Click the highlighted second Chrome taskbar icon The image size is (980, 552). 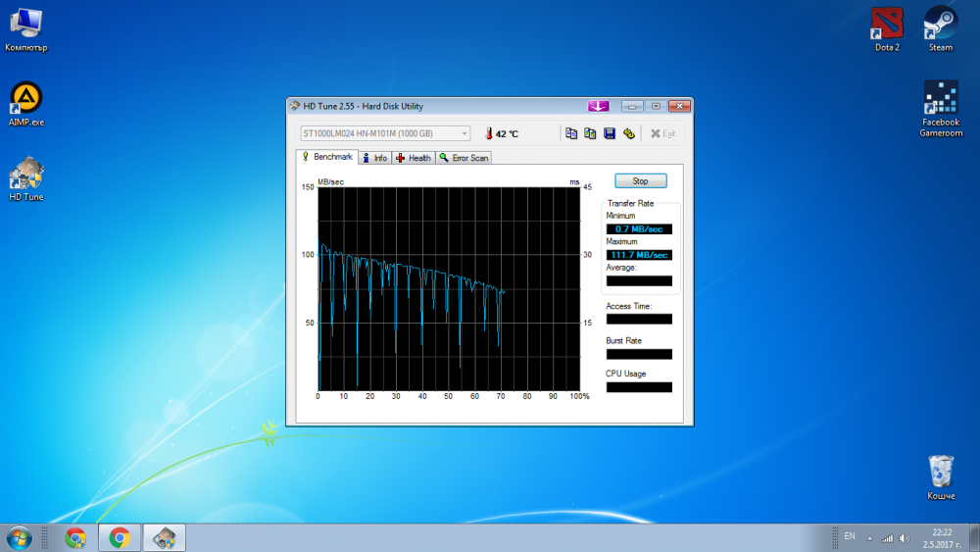(x=120, y=537)
